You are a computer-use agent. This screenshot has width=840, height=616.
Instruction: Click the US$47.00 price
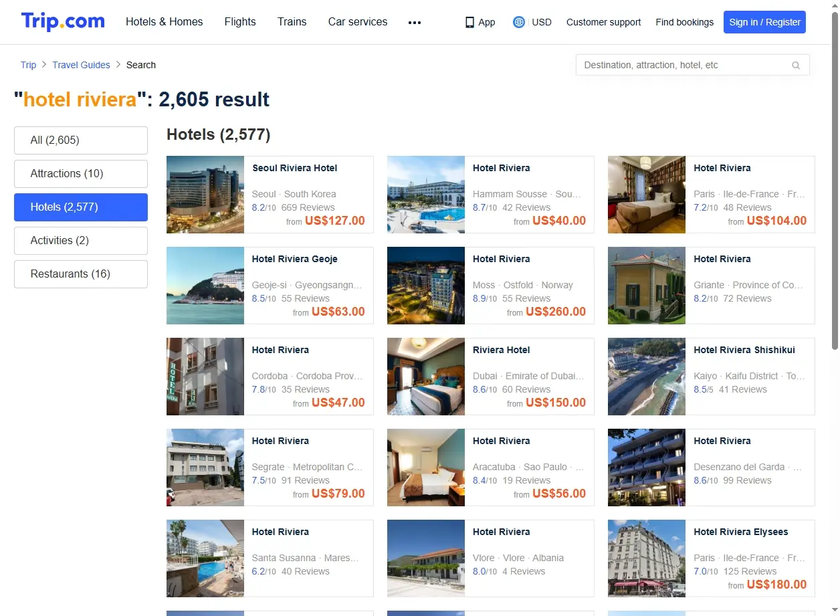click(338, 403)
